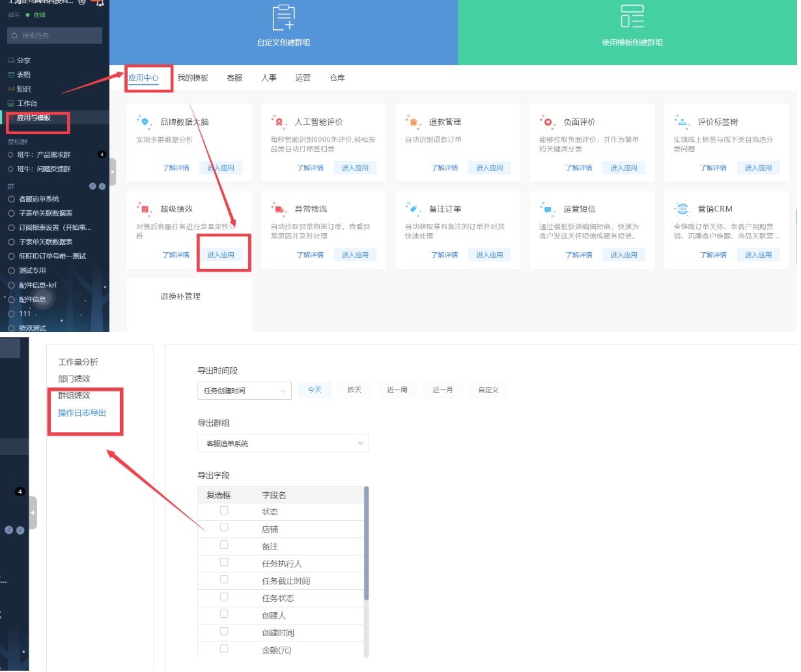The width and height of the screenshot is (801, 672).
Task: Click the 异常物流 truck icon
Action: (x=279, y=209)
